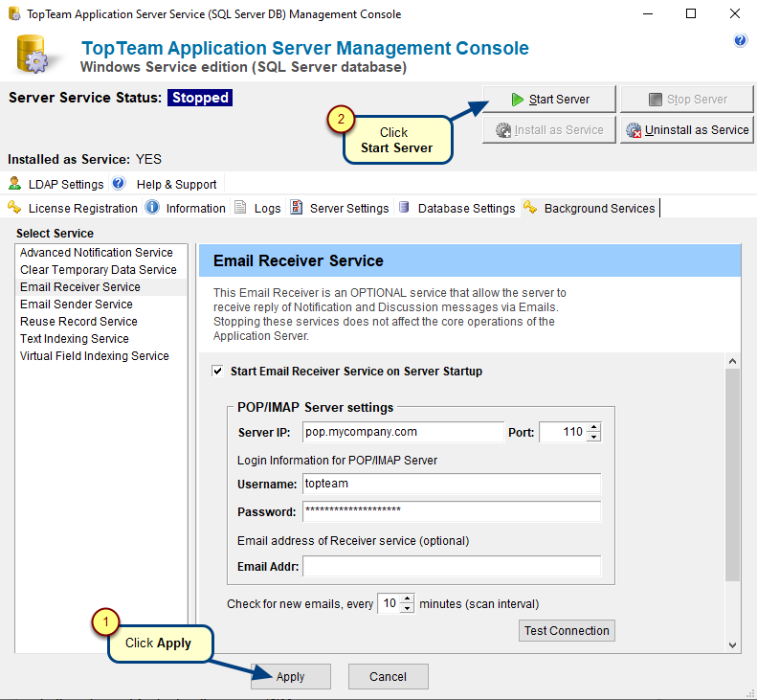Click the window title bar app icon

pos(14,13)
